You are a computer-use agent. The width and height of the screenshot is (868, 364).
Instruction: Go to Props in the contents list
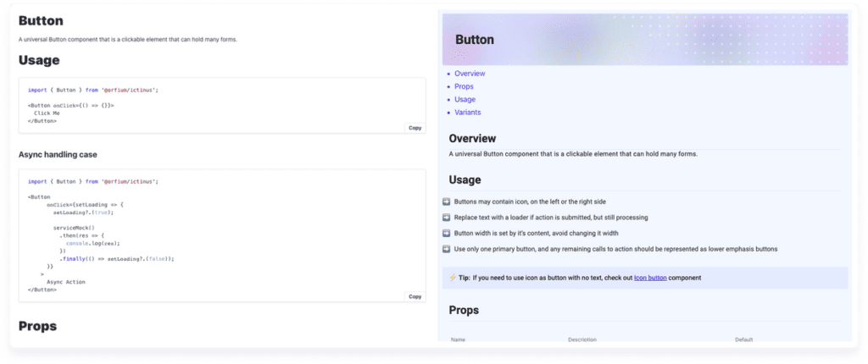coord(464,86)
